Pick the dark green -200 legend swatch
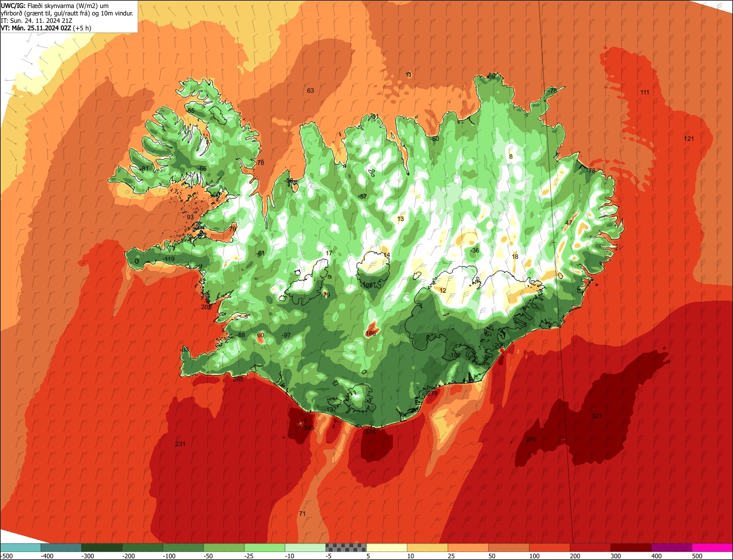 [142, 547]
